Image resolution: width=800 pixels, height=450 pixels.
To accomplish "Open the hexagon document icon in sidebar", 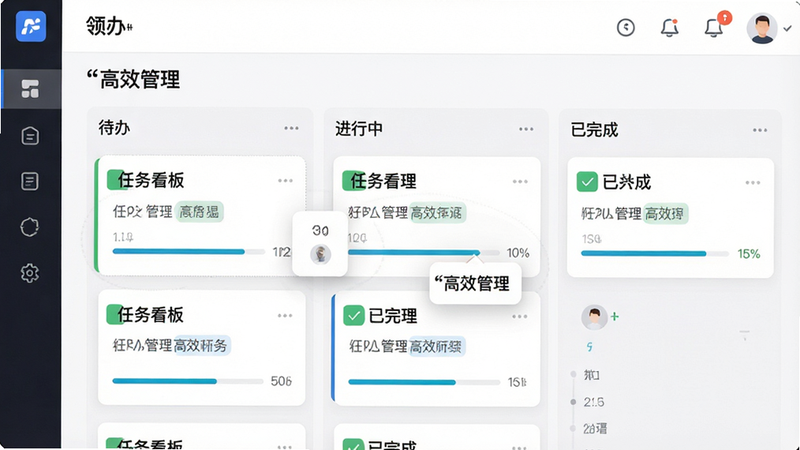I will click(x=30, y=136).
